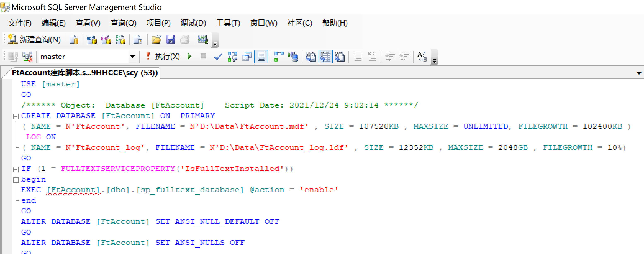Image resolution: width=644 pixels, height=254 pixels.
Task: Open the 文件(F) menu
Action: point(20,23)
